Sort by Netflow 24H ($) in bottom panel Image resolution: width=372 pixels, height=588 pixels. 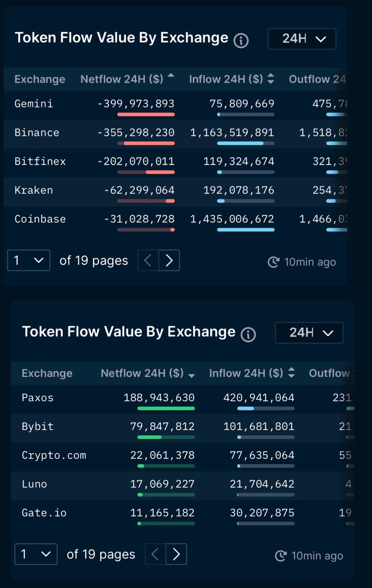point(148,373)
